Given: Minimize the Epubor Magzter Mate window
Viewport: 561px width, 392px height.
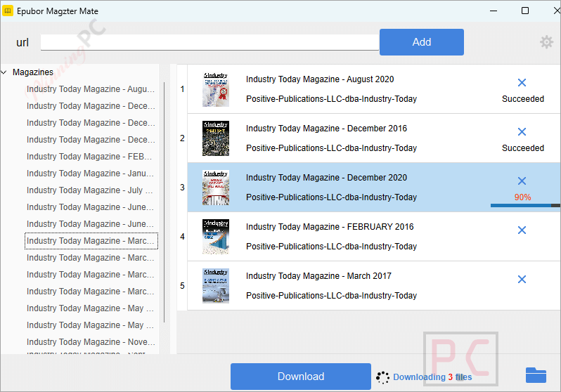Looking at the screenshot, I should pos(494,11).
